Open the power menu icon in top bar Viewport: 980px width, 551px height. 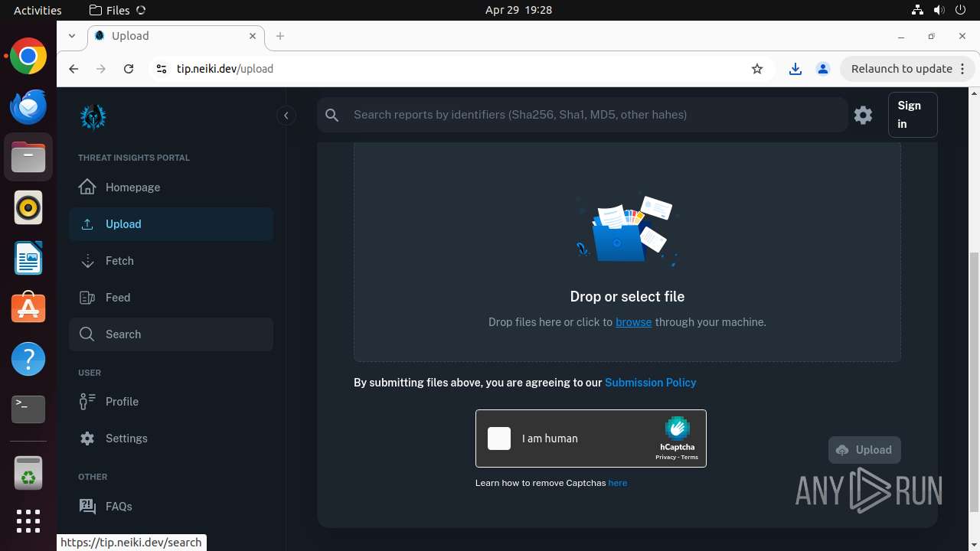[x=961, y=10]
